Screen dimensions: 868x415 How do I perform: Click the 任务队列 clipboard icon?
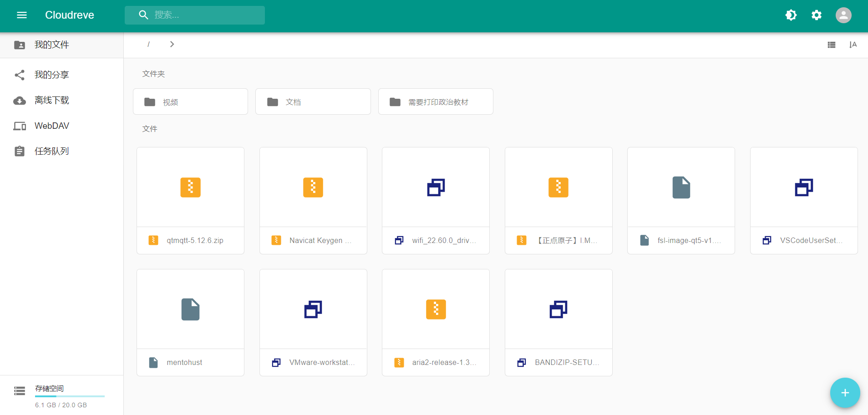point(20,151)
